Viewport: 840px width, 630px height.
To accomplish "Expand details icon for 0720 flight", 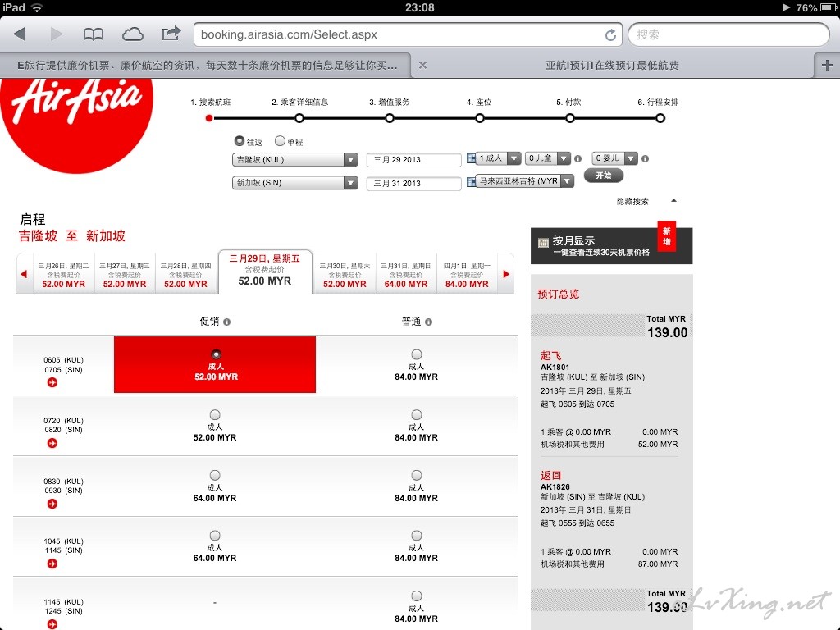I will 52,443.
